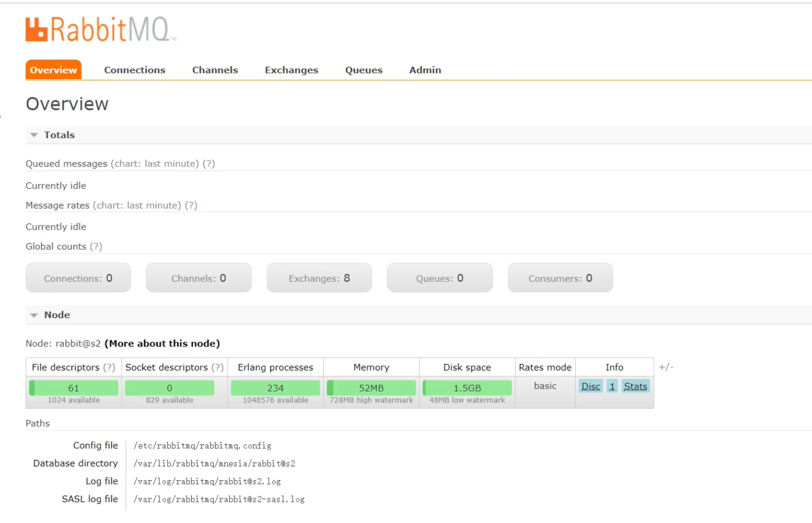Click the Queues: 0 count button
The height and width of the screenshot is (523, 812).
(440, 278)
